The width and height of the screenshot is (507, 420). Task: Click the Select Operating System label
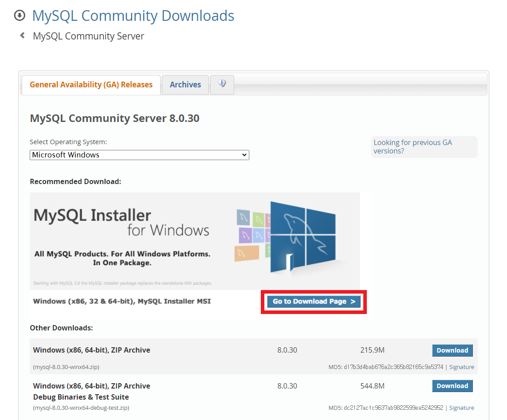click(68, 142)
